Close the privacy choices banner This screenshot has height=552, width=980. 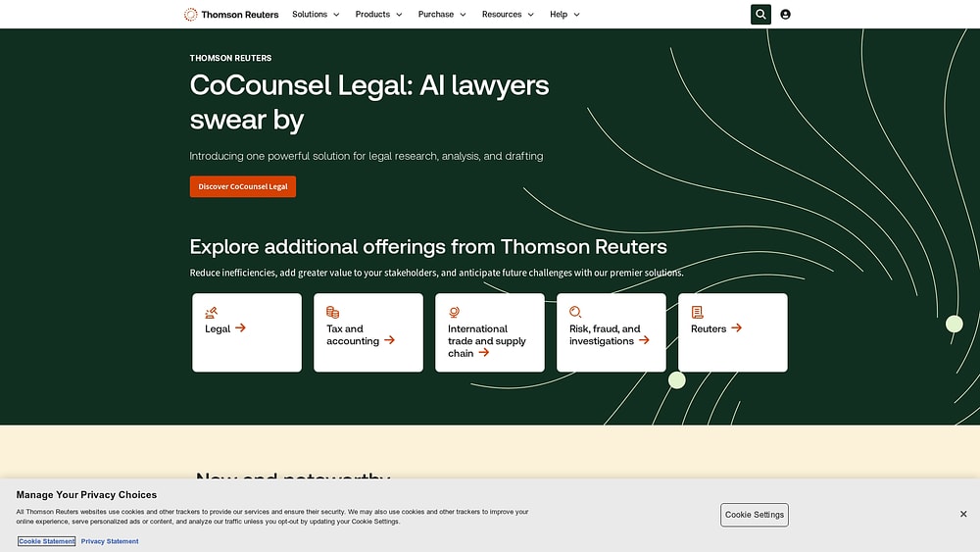coord(963,514)
